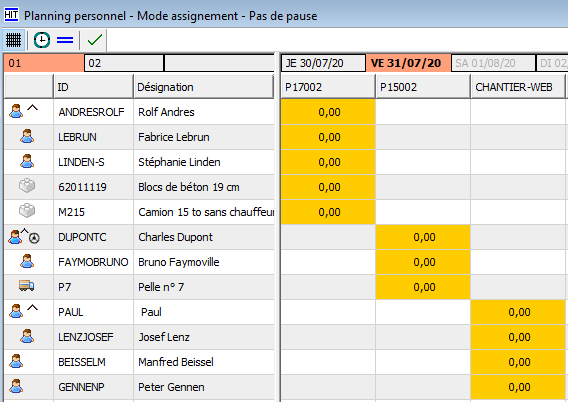
Task: Click steering wheel icon on DUPONTC row
Action: point(34,238)
